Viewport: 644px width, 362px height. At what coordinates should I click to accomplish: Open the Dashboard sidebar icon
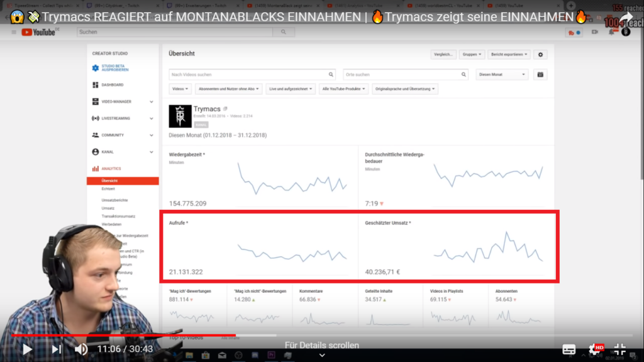96,85
